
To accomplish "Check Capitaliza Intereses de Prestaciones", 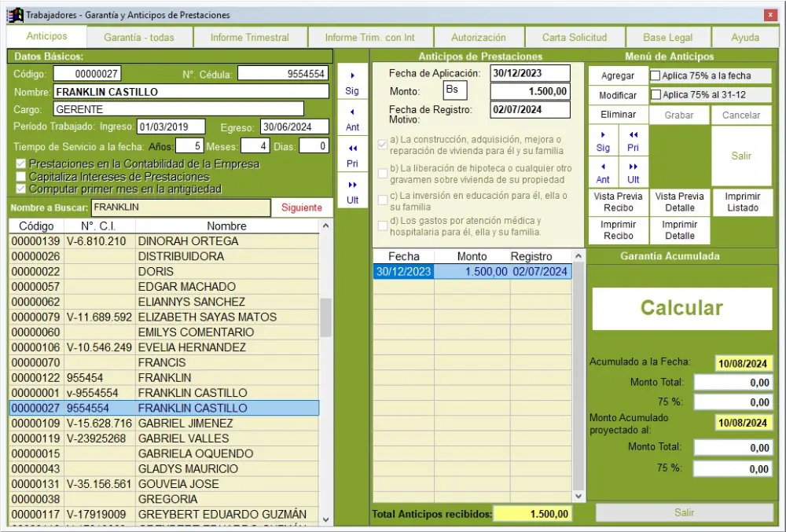I will pyautogui.click(x=20, y=177).
